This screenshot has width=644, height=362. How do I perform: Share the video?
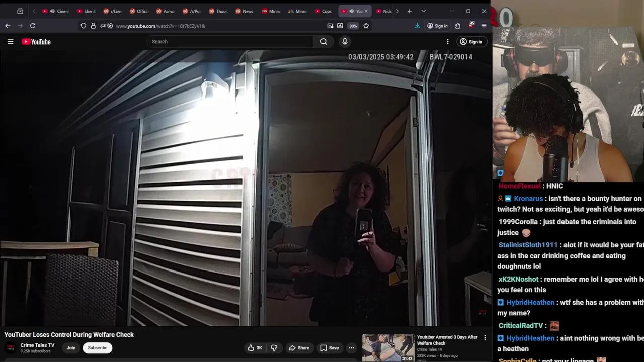[299, 348]
